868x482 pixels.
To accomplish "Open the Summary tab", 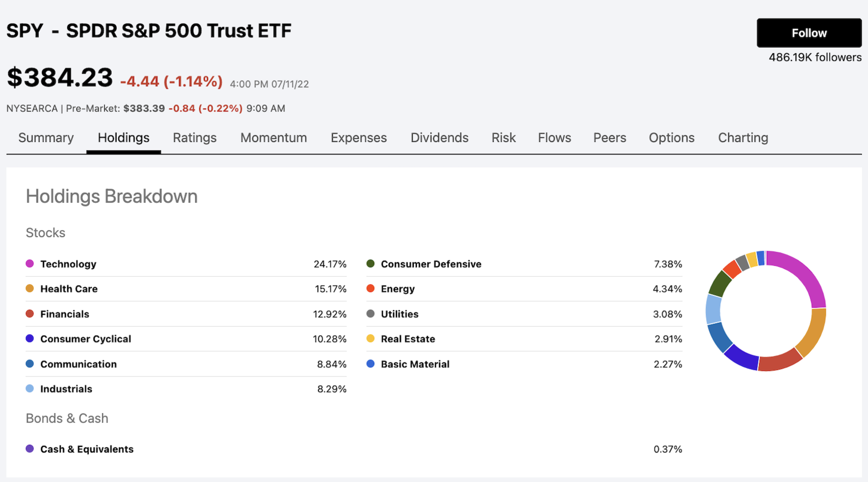I will pyautogui.click(x=46, y=138).
